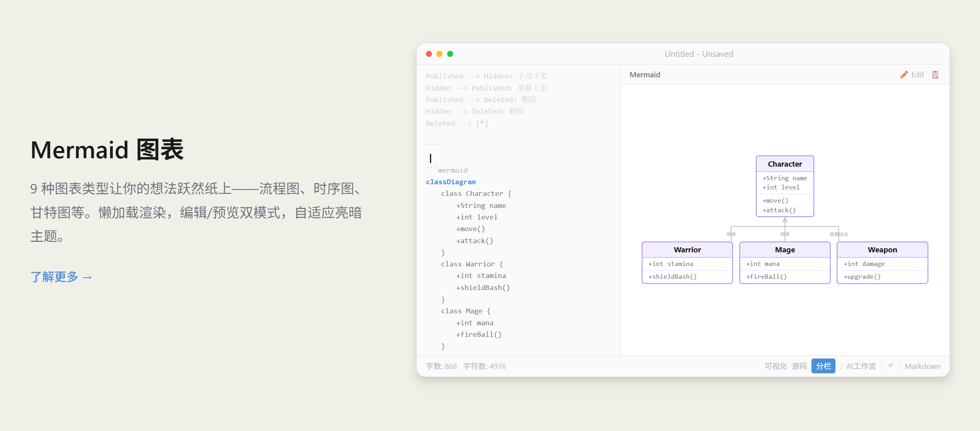
Task: Click 'Published --> Deleted: 删除' line
Action: 481,100
